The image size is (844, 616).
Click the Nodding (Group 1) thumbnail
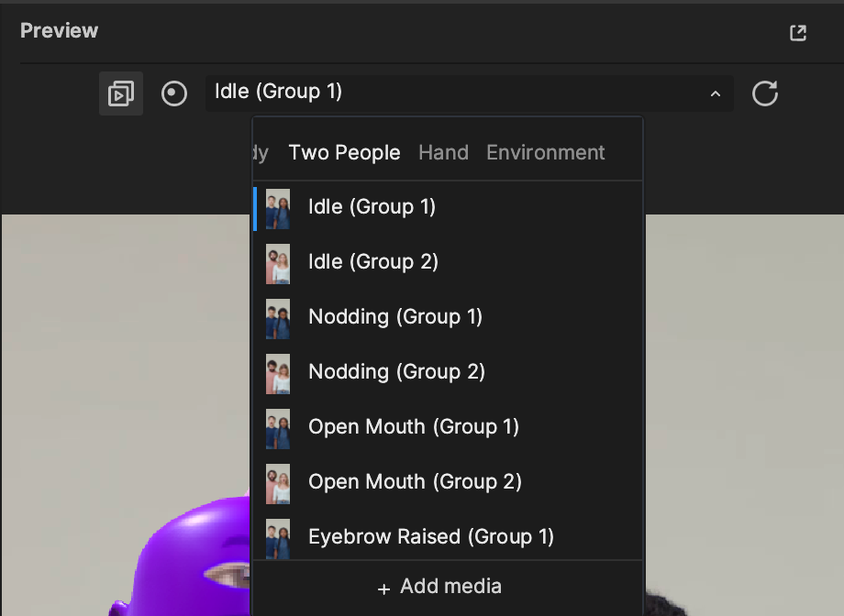pos(278,318)
